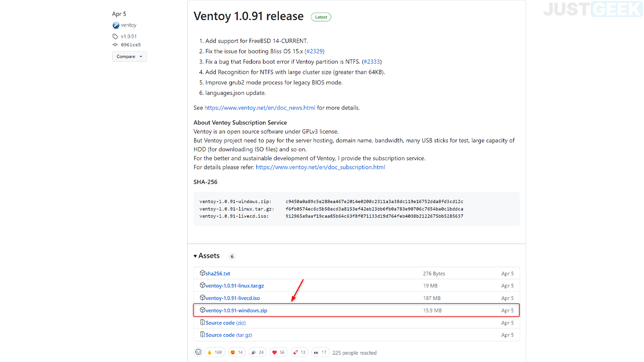Click the 187 MB size of livecd.iso
The width and height of the screenshot is (644, 362).
432,298
